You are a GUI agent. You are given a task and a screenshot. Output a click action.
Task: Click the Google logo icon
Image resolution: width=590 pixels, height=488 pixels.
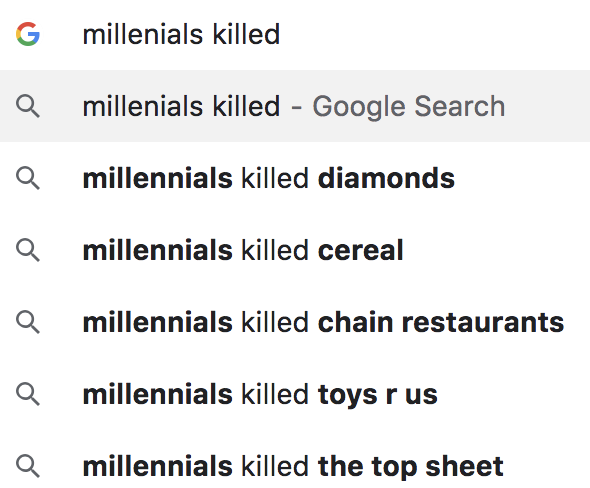28,34
